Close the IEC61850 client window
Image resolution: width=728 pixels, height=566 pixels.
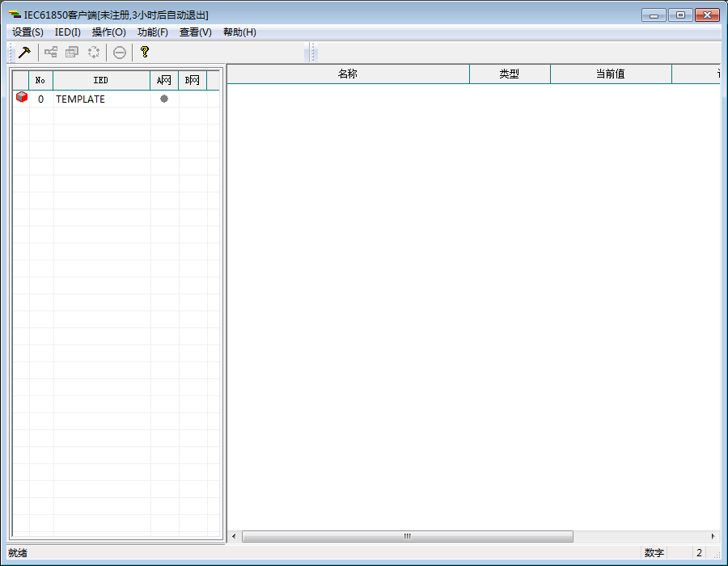point(707,15)
